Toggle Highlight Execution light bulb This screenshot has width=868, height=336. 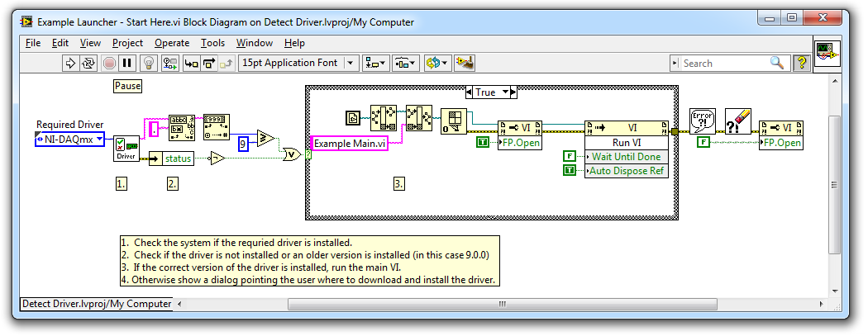(x=149, y=63)
